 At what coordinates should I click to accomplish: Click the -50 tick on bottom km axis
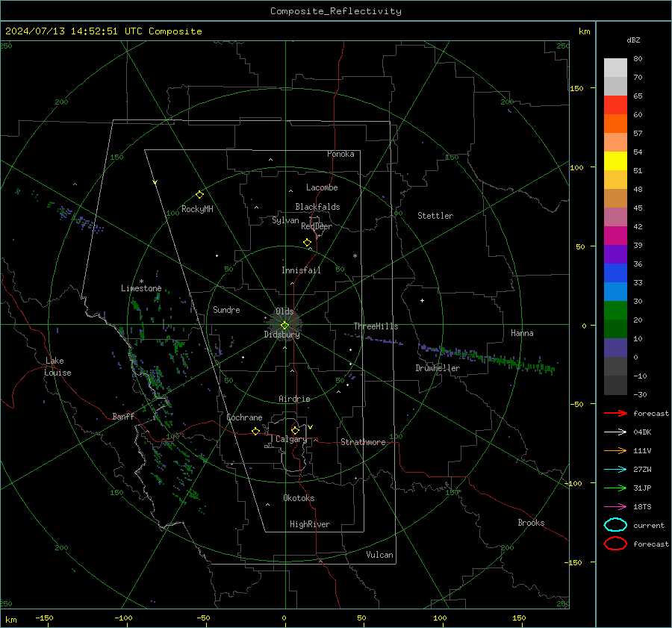(x=203, y=618)
